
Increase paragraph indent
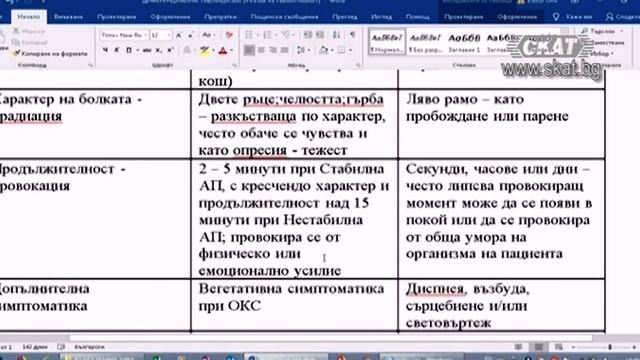click(x=320, y=35)
